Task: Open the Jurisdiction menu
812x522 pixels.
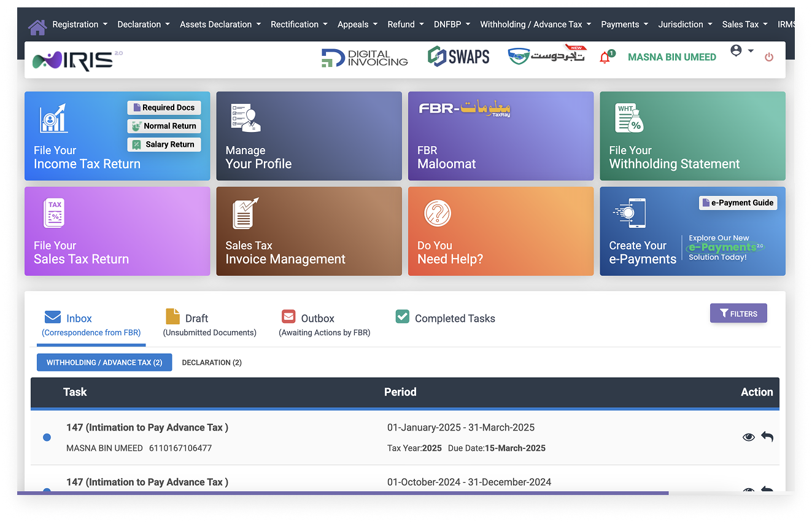Action: (x=686, y=25)
